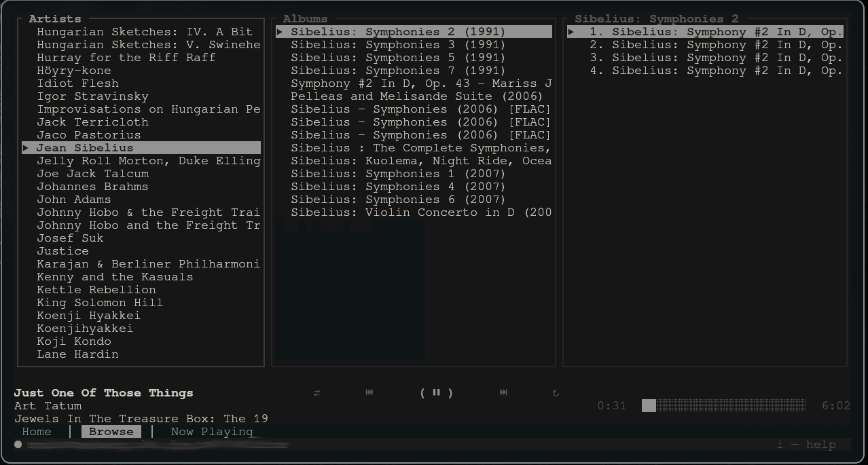Select Johnny Hobo and the Freight Tr

pyautogui.click(x=149, y=225)
